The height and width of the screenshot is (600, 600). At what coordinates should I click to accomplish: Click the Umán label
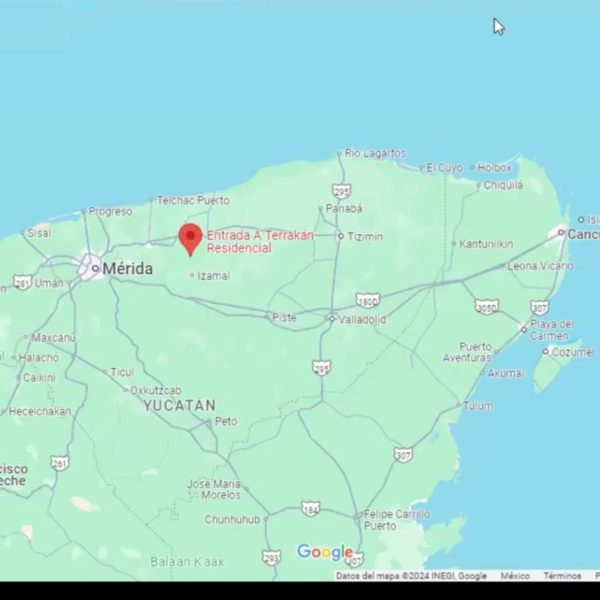(49, 283)
